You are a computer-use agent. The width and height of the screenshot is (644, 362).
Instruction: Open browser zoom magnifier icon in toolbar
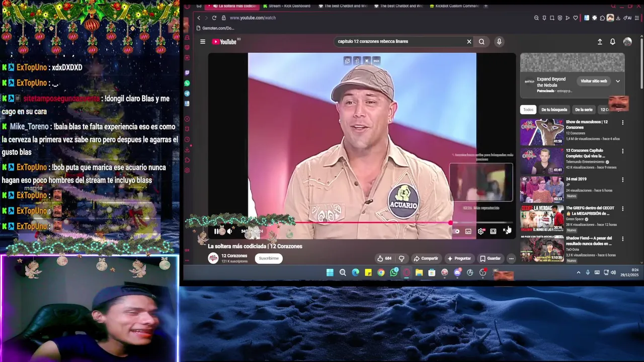coord(536,18)
